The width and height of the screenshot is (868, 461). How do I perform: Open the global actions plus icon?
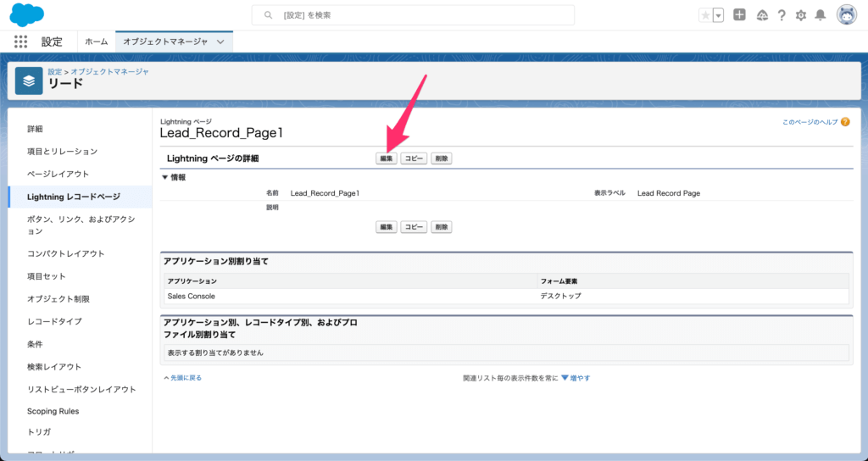pos(739,15)
